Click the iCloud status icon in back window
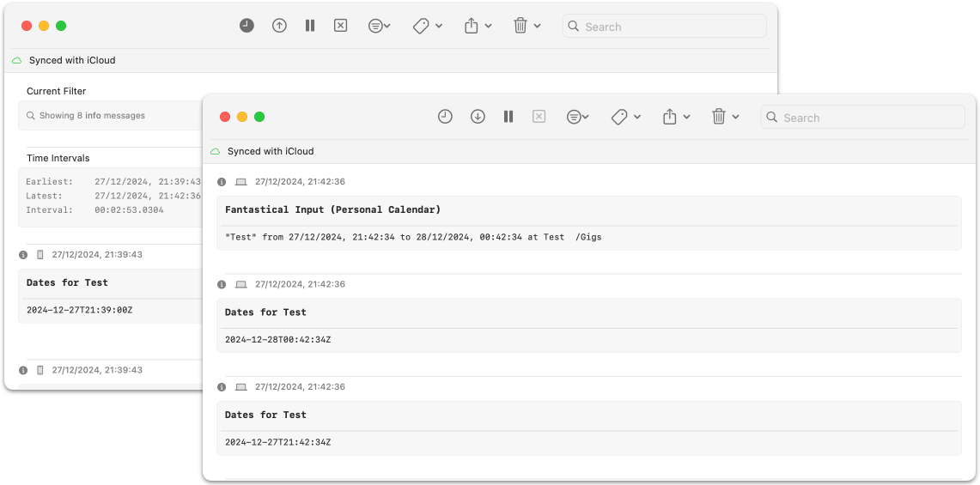The height and width of the screenshot is (485, 980). pos(17,61)
